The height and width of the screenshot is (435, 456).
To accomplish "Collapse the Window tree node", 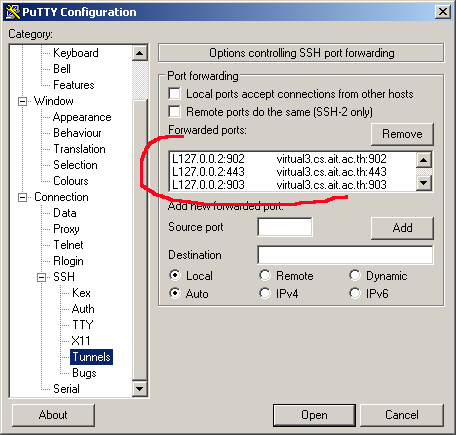I will (x=22, y=101).
